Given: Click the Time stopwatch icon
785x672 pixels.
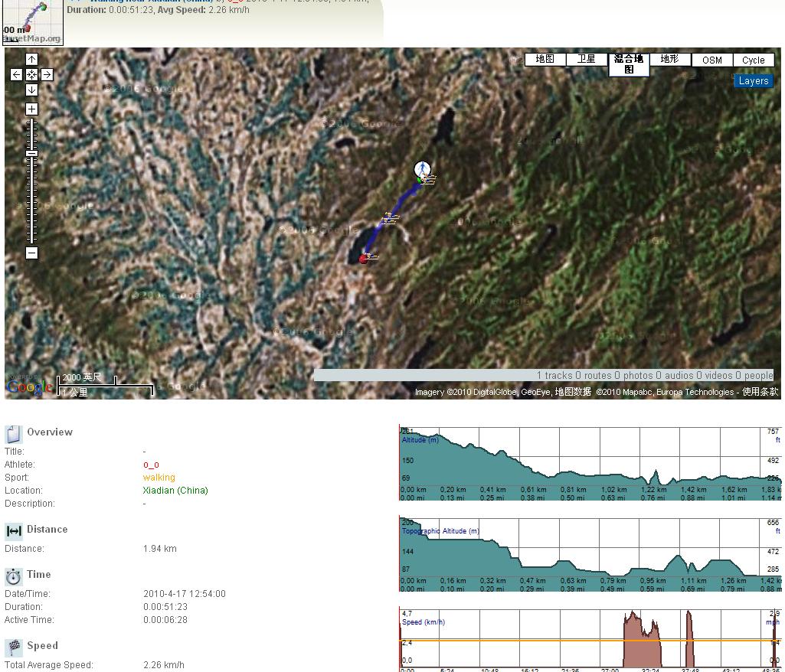Looking at the screenshot, I should (14, 576).
